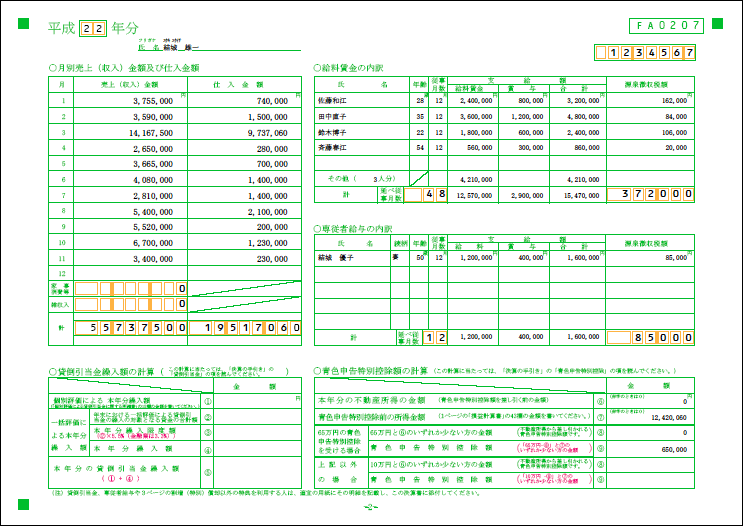Screen dimensions: 743x526
Task: Click the 氏名 name field at the top
Action: coord(219,47)
